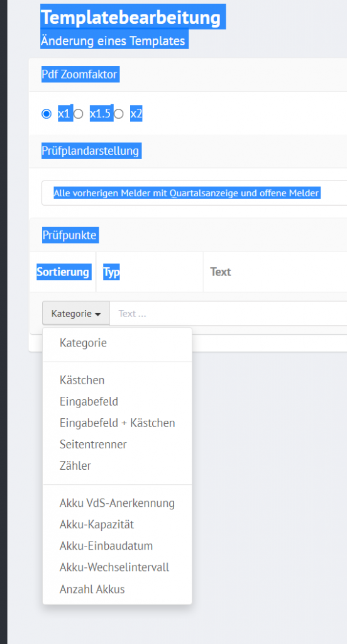Screen dimensions: 347x644
Task: Click the Text column header
Action: coord(221,272)
